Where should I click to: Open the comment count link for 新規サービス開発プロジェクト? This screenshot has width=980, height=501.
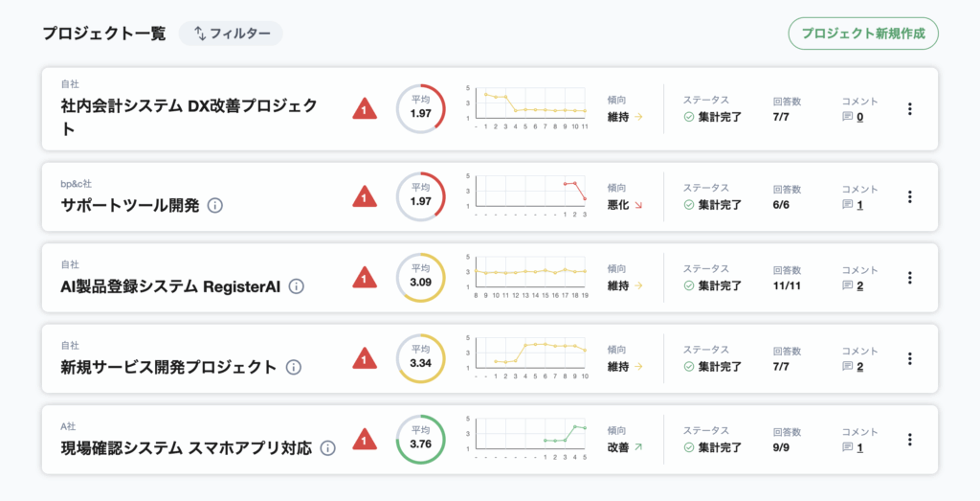[859, 367]
